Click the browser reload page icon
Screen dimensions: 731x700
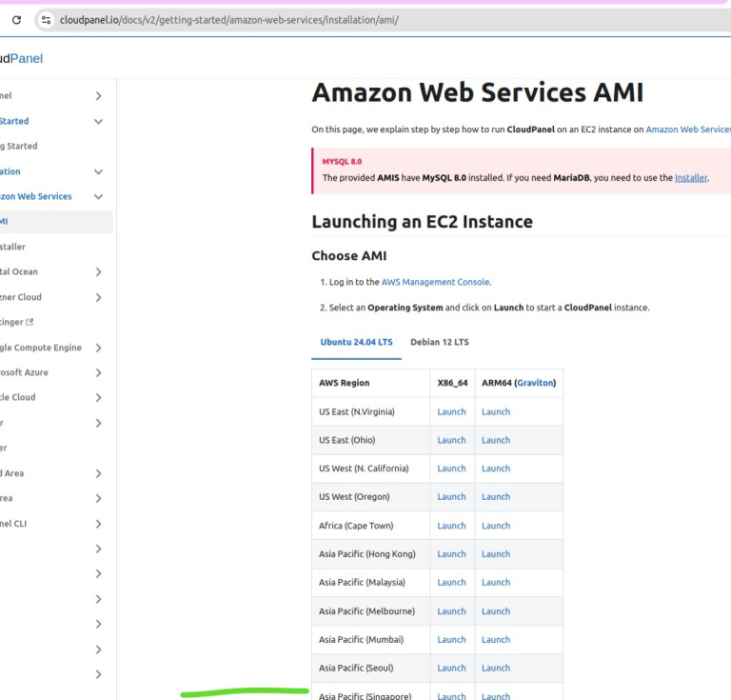pyautogui.click(x=16, y=20)
